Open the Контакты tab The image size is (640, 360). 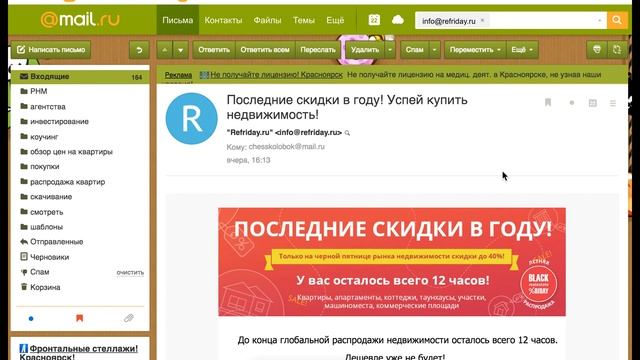(x=223, y=20)
